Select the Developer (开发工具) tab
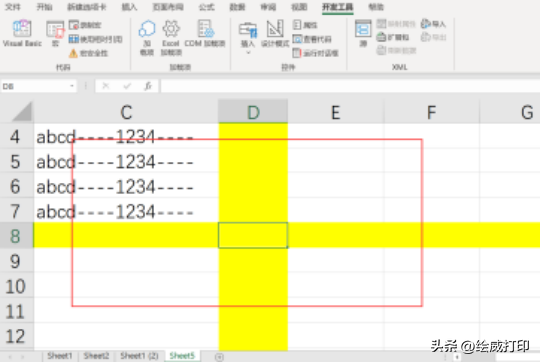540x363 pixels. pos(338,7)
